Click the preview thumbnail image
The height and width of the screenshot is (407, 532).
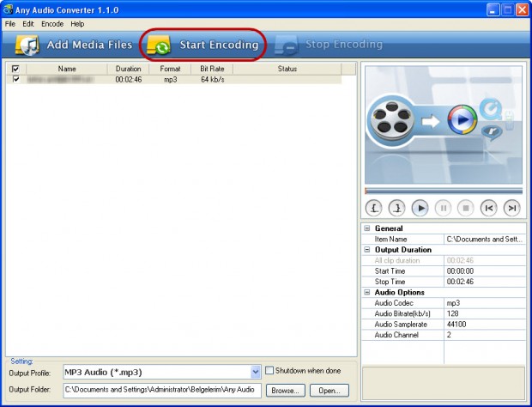click(x=444, y=125)
